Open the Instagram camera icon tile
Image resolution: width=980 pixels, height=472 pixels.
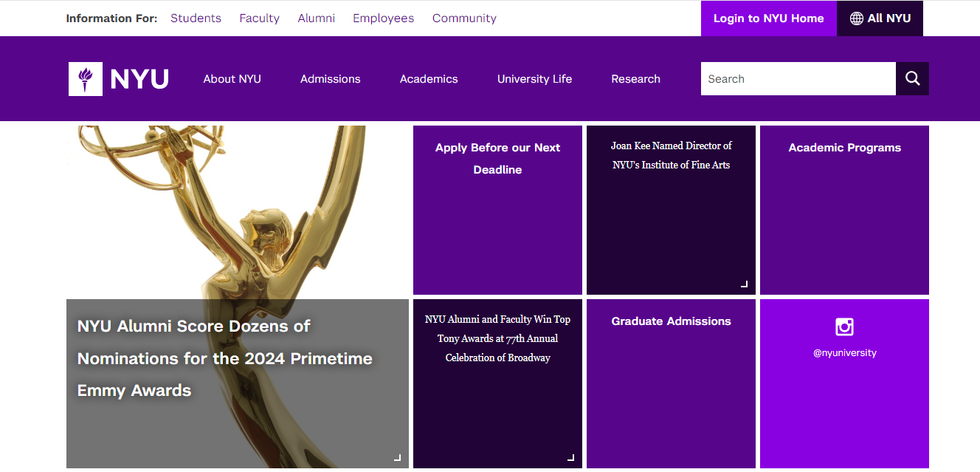(844, 326)
